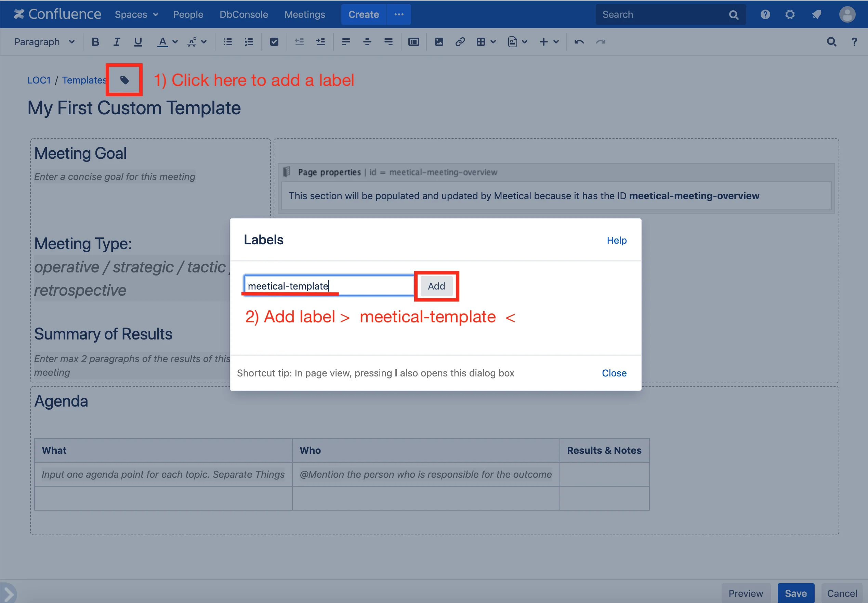Screen dimensions: 868x603
Task: Click the more formatting icon
Action: (x=192, y=42)
